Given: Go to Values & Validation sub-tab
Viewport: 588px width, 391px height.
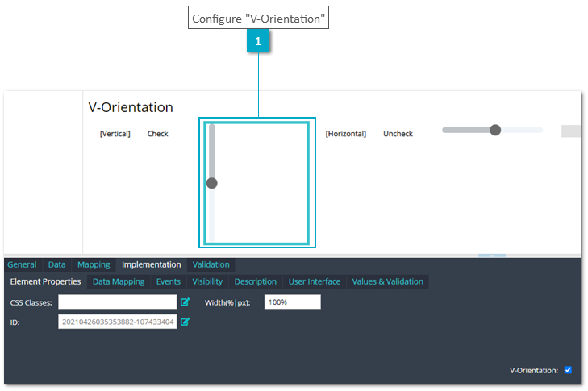Looking at the screenshot, I should pos(388,281).
